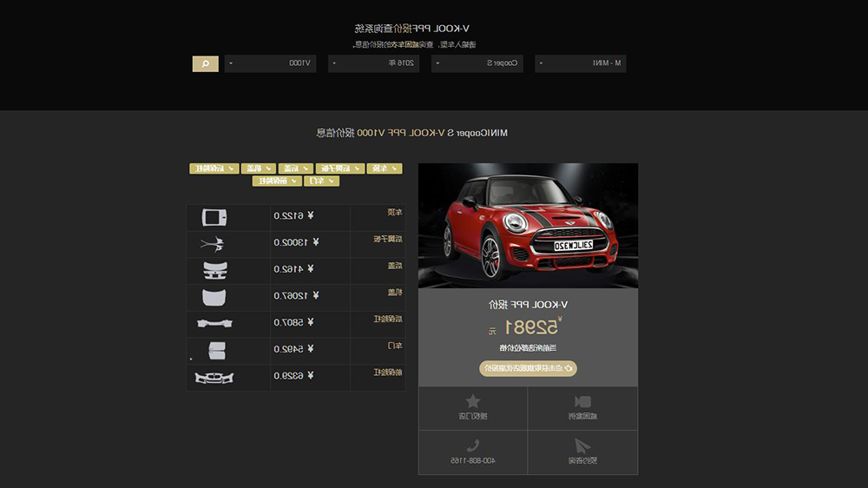Click the 点击获取旗舰店优惠报价 gold button

click(528, 368)
